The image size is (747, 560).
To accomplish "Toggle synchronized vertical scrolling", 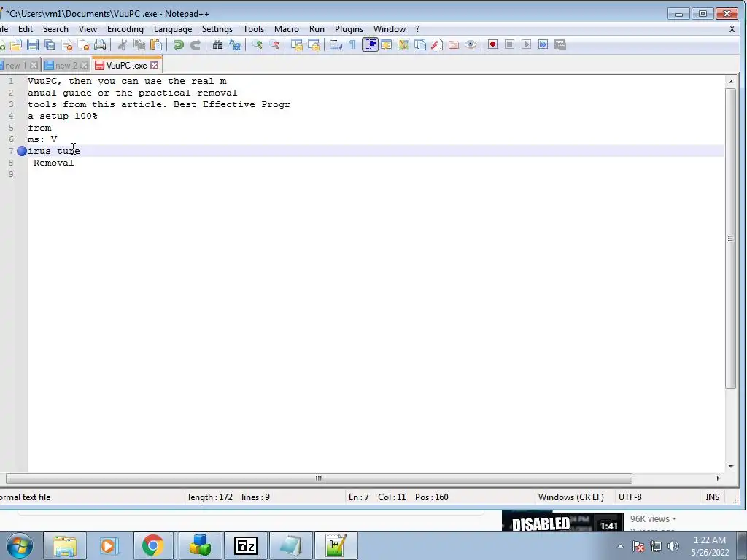I will (297, 44).
